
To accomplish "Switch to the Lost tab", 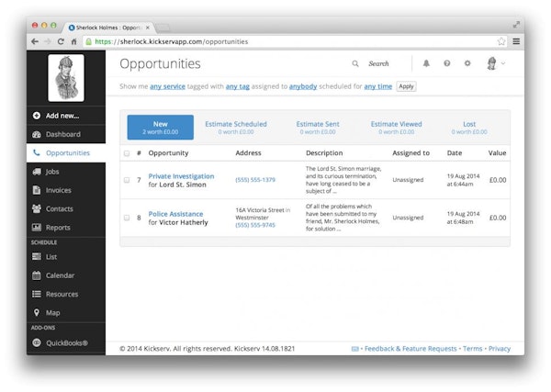I will 469,128.
